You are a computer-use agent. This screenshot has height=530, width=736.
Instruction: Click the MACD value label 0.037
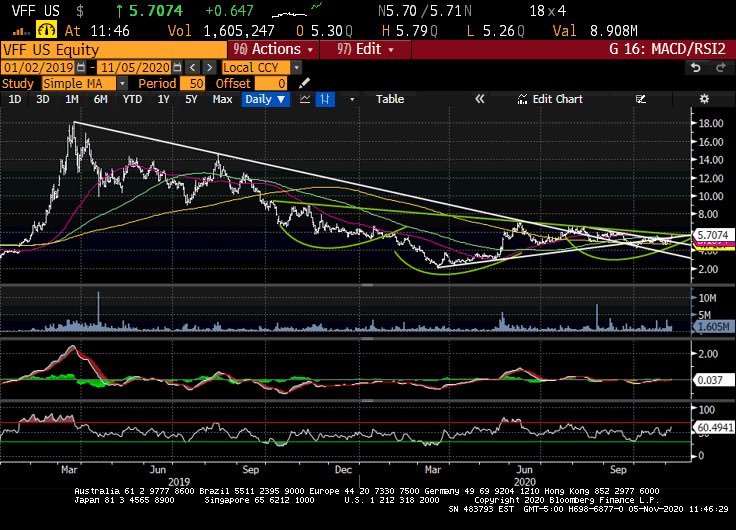[x=713, y=380]
